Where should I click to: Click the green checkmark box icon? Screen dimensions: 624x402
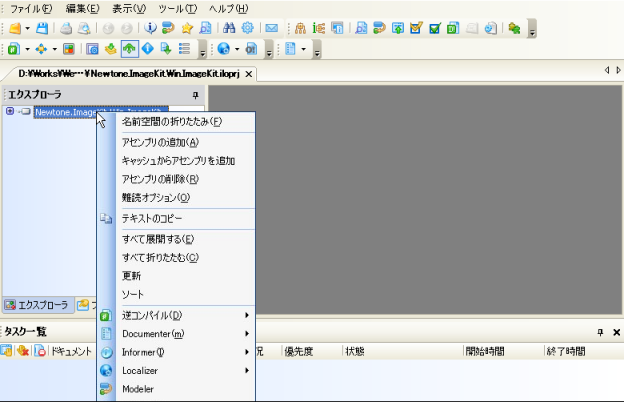(x=435, y=28)
